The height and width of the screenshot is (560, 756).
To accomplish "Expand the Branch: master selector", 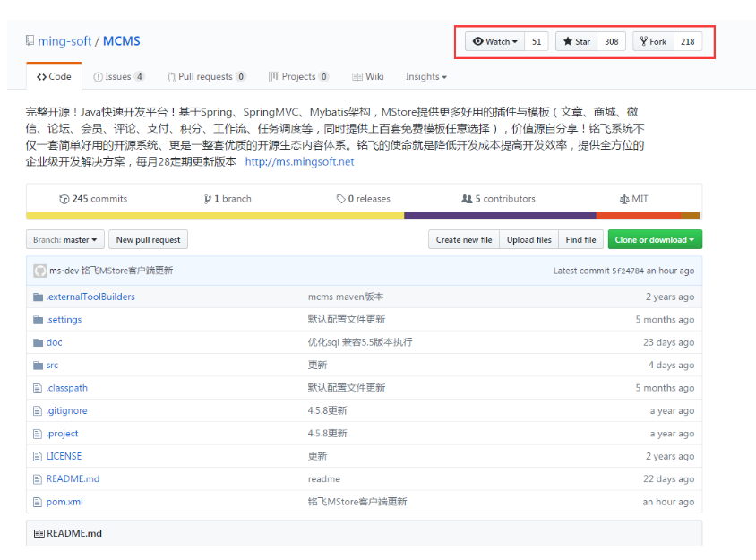I will click(x=65, y=240).
